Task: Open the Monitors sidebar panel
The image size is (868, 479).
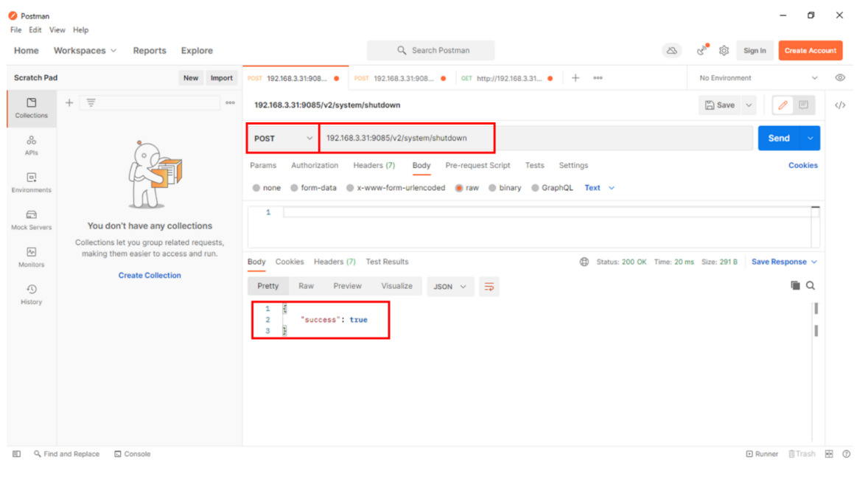Action: point(31,256)
